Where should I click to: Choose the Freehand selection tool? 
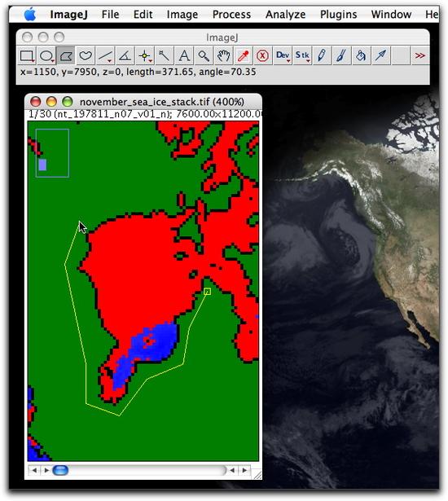point(86,56)
